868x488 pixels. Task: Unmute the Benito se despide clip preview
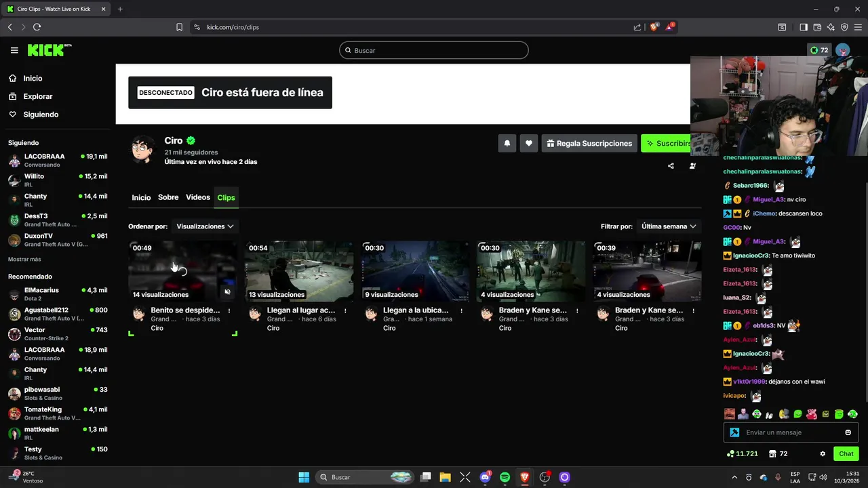[x=228, y=292]
